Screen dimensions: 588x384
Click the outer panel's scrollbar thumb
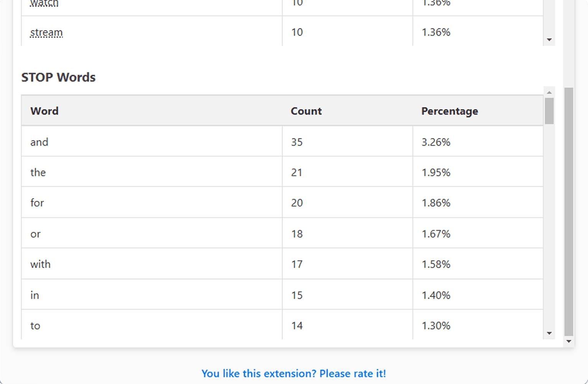pyautogui.click(x=569, y=211)
